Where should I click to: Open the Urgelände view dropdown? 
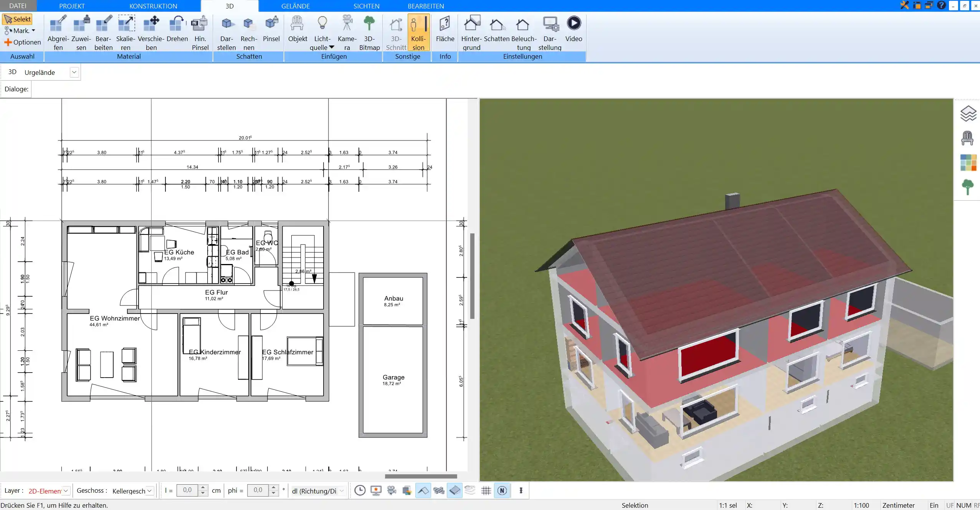[74, 72]
